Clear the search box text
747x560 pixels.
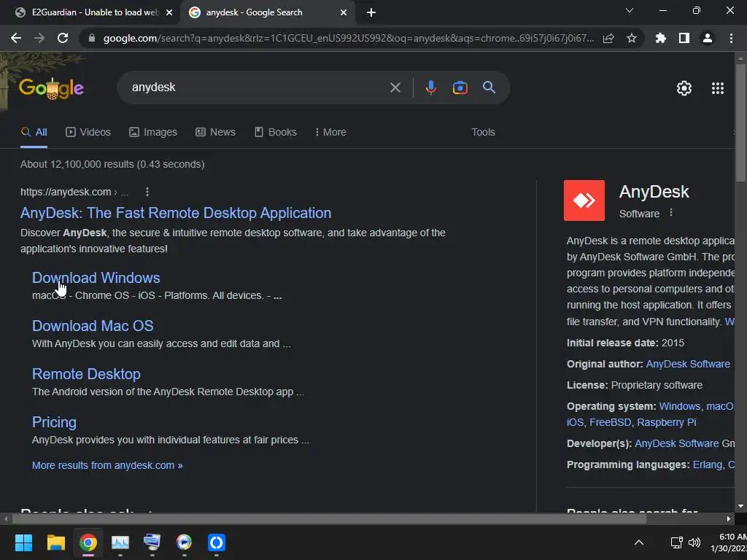395,87
